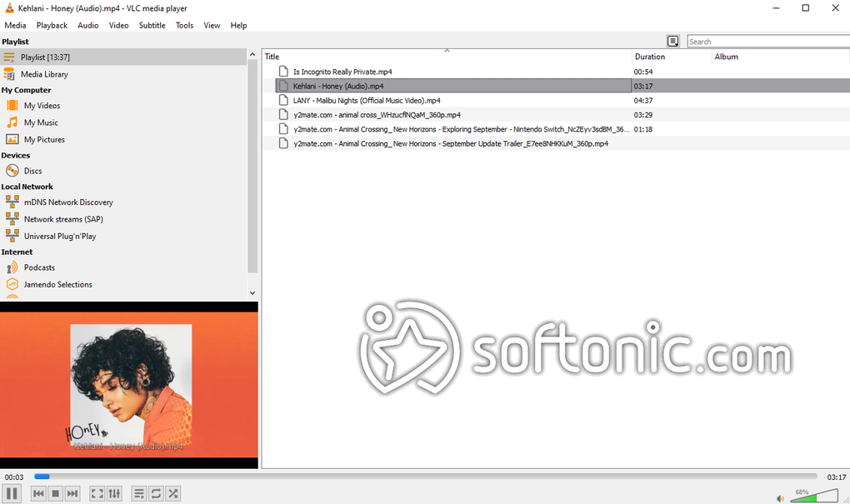Open the Media menu

point(15,26)
